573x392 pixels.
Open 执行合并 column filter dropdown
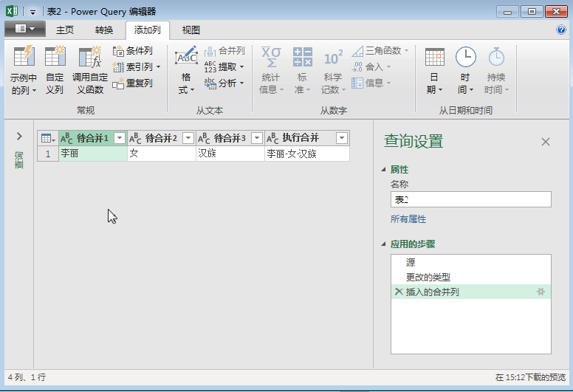click(x=341, y=139)
